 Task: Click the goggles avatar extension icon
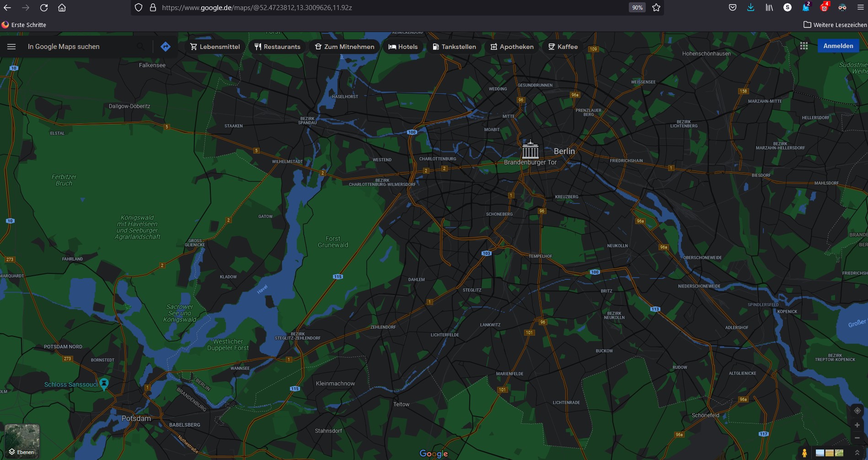842,7
